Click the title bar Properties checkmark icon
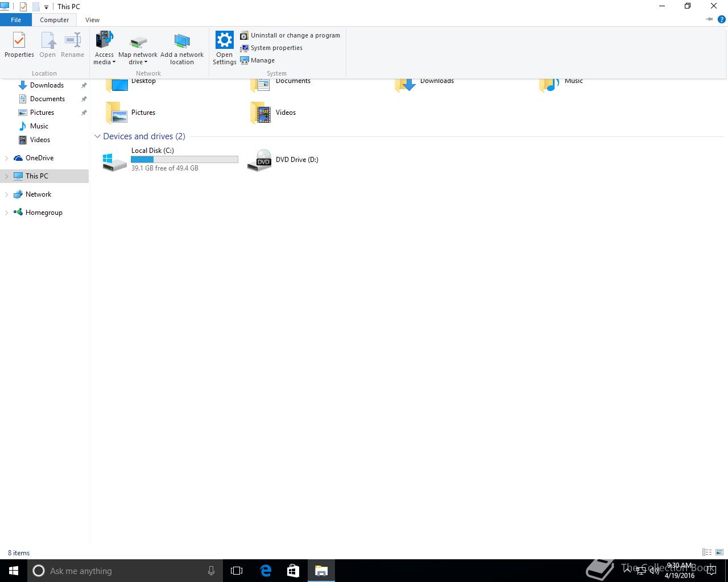 pyautogui.click(x=23, y=7)
